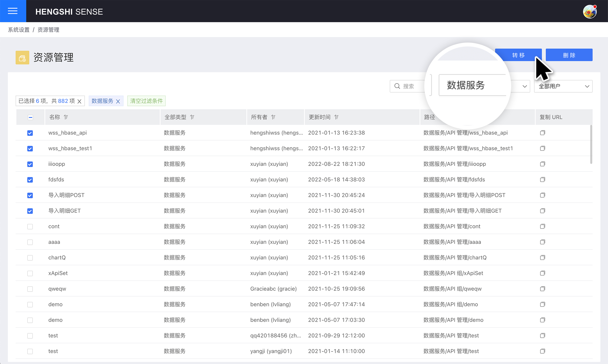Toggle the select-all header checkbox
The width and height of the screenshot is (608, 364).
point(30,117)
